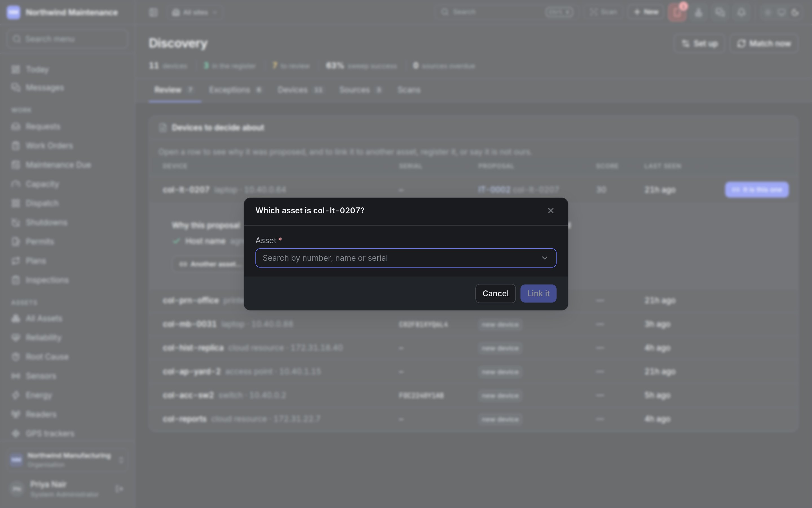Click the Search menu field in sidebar
The image size is (812, 508).
67,39
